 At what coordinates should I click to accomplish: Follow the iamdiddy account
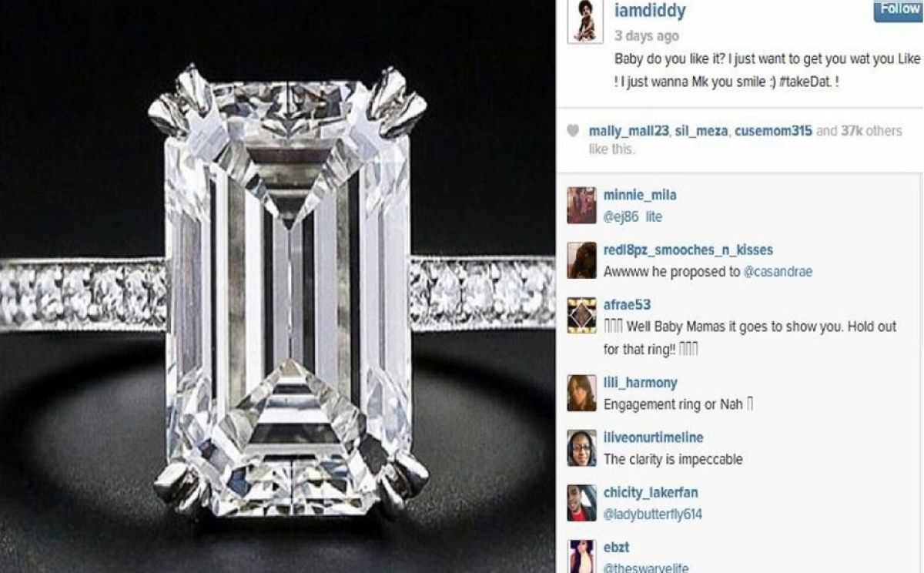pos(899,10)
